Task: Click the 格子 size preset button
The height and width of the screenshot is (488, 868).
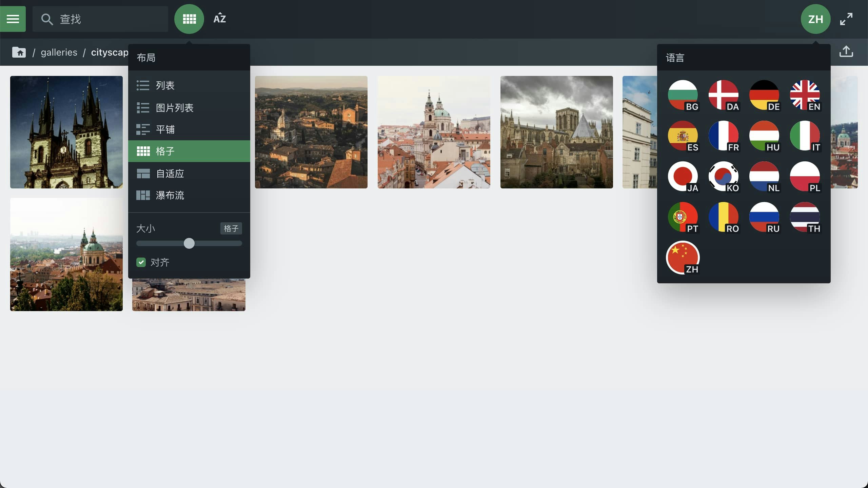Action: [231, 228]
